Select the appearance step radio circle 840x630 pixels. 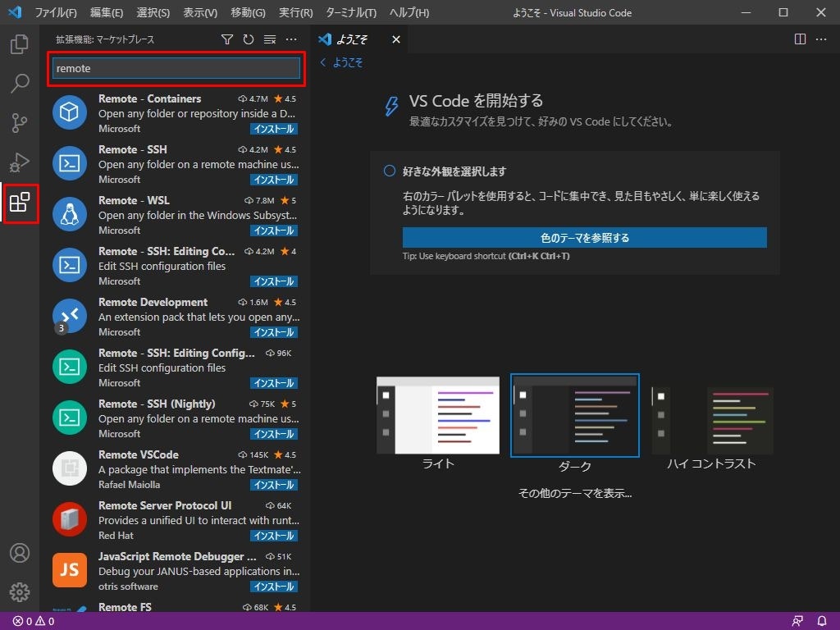pos(390,171)
